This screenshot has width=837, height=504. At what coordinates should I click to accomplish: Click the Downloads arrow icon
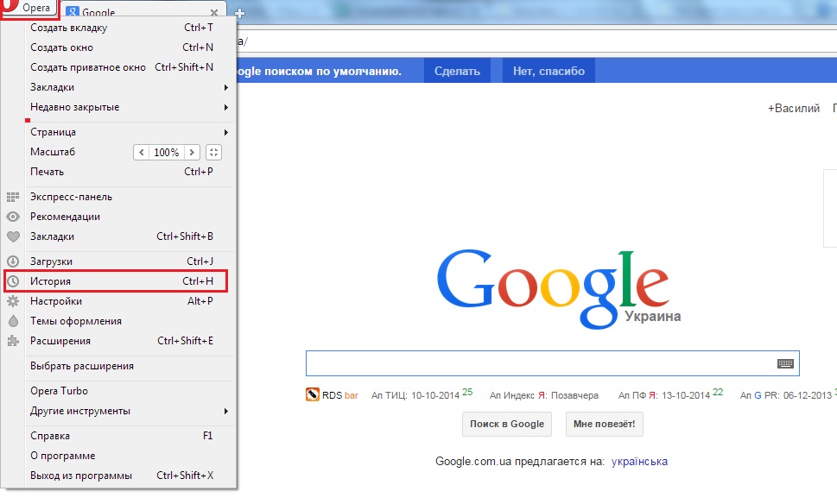click(x=13, y=261)
